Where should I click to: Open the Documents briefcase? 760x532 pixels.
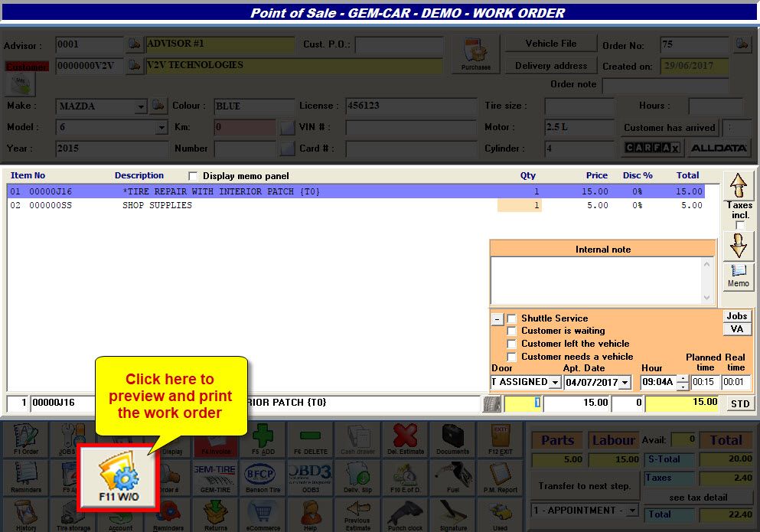click(x=452, y=439)
